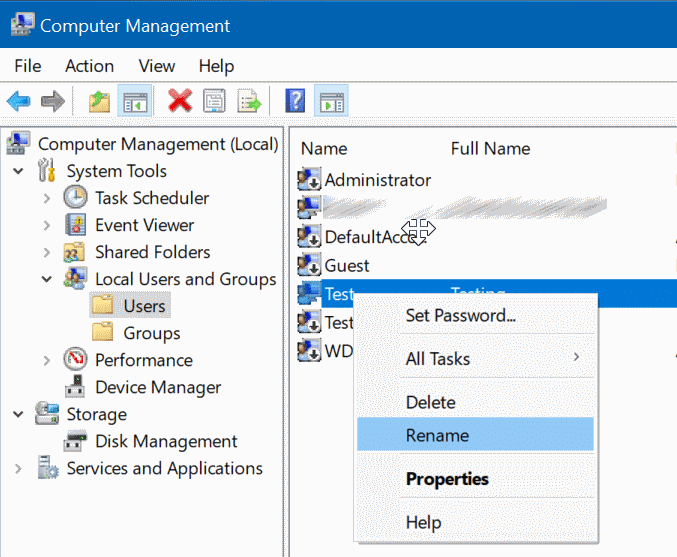Screen dimensions: 677x557
Task: Click the red X Delete toolbar icon
Action: point(180,101)
